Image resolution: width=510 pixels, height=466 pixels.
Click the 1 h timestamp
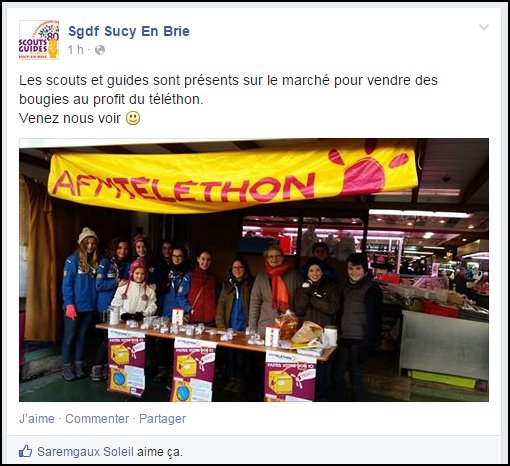pos(76,50)
